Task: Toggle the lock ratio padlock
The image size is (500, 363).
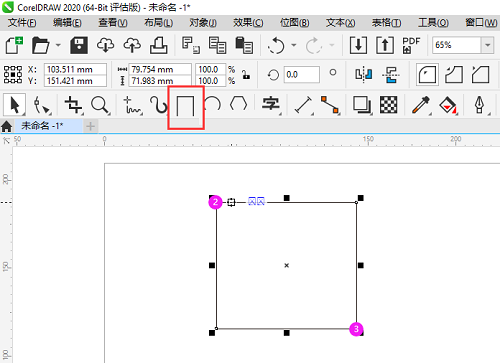Action: [246, 75]
